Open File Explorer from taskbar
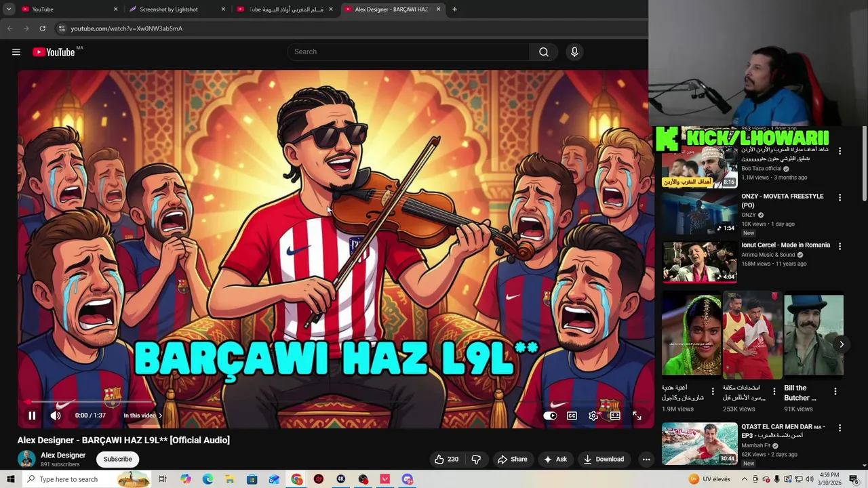868x488 pixels. click(230, 479)
